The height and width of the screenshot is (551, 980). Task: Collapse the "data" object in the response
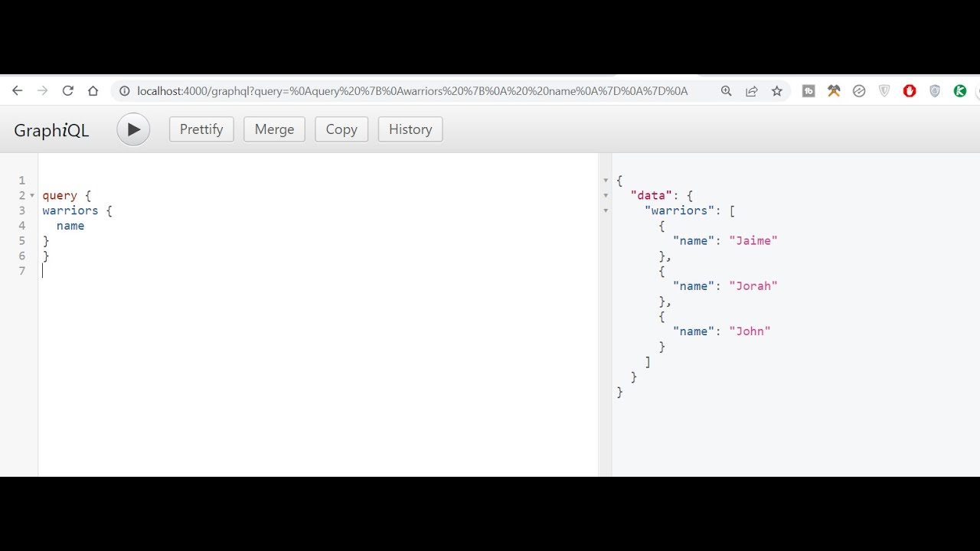coord(606,196)
